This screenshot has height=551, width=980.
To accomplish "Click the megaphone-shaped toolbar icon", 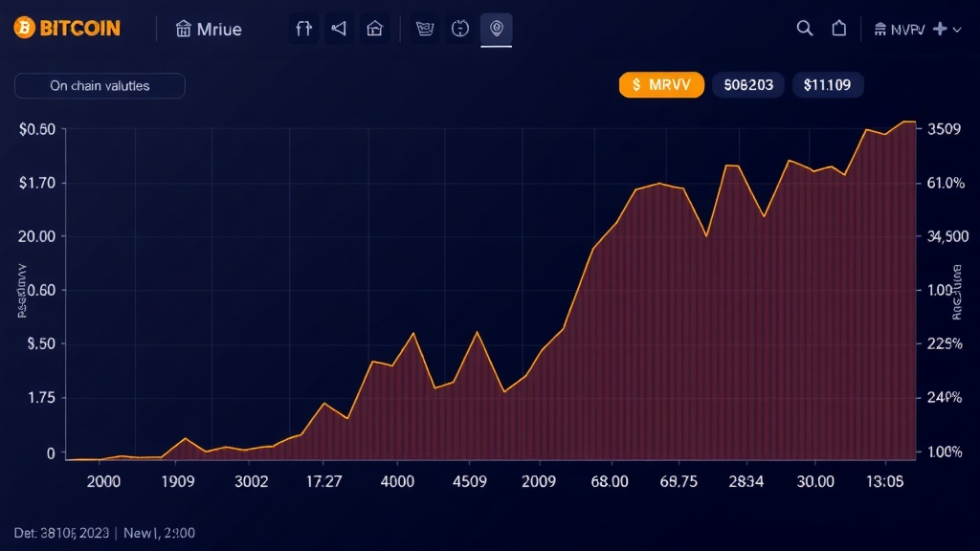I will [338, 30].
